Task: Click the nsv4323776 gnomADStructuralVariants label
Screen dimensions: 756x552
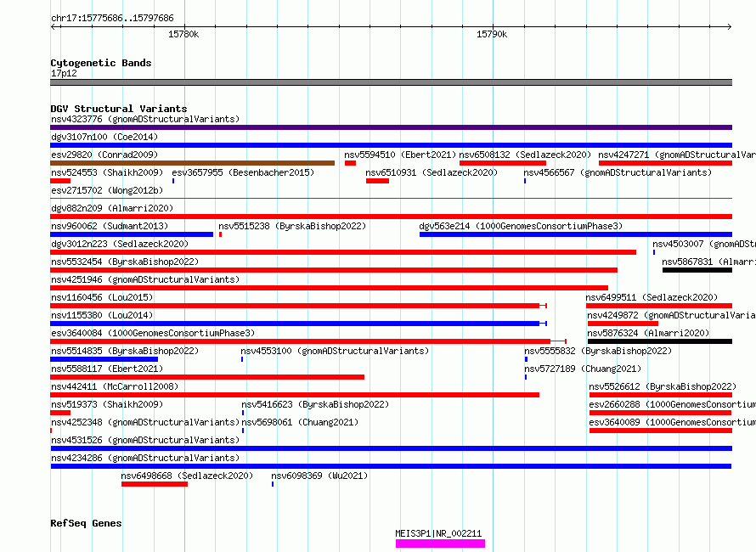Action: point(145,119)
